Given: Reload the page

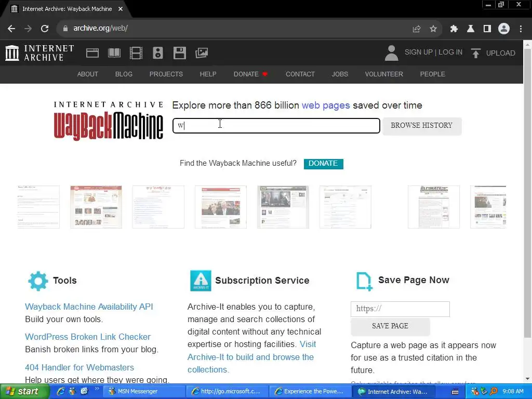Looking at the screenshot, I should pyautogui.click(x=45, y=29).
